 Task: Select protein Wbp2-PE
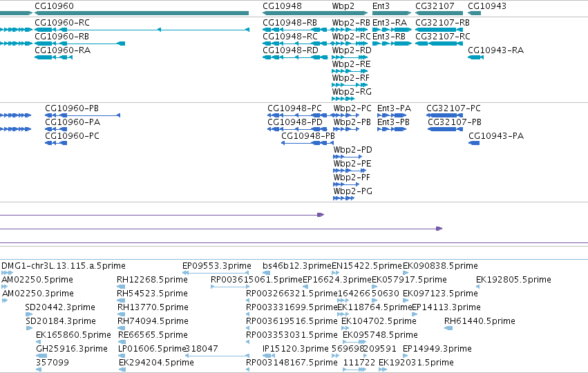point(350,171)
